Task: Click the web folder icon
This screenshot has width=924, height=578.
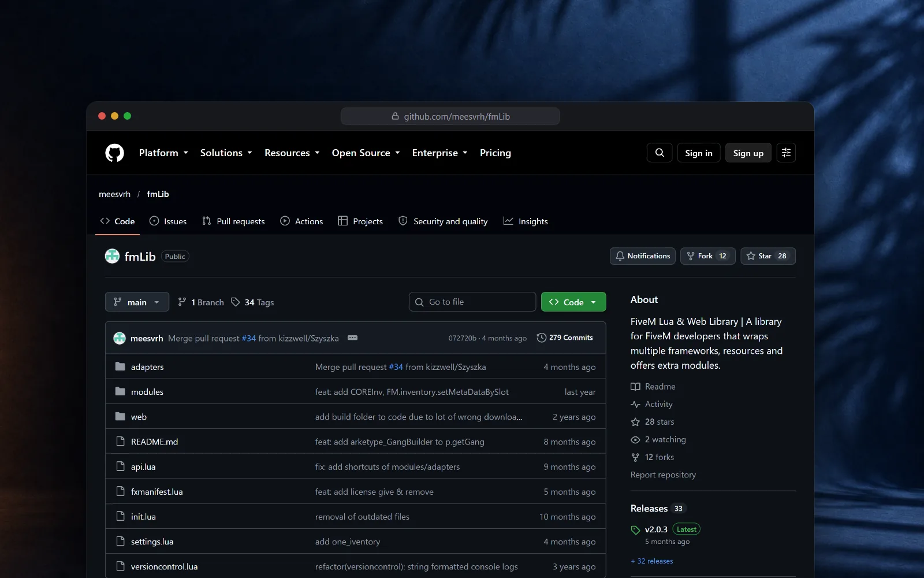Action: click(120, 416)
